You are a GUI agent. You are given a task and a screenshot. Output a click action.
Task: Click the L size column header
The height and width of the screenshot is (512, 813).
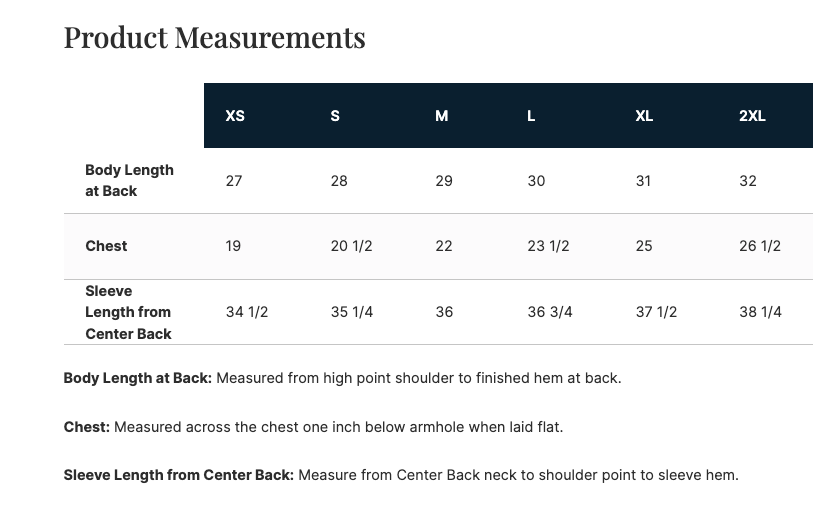(x=531, y=116)
